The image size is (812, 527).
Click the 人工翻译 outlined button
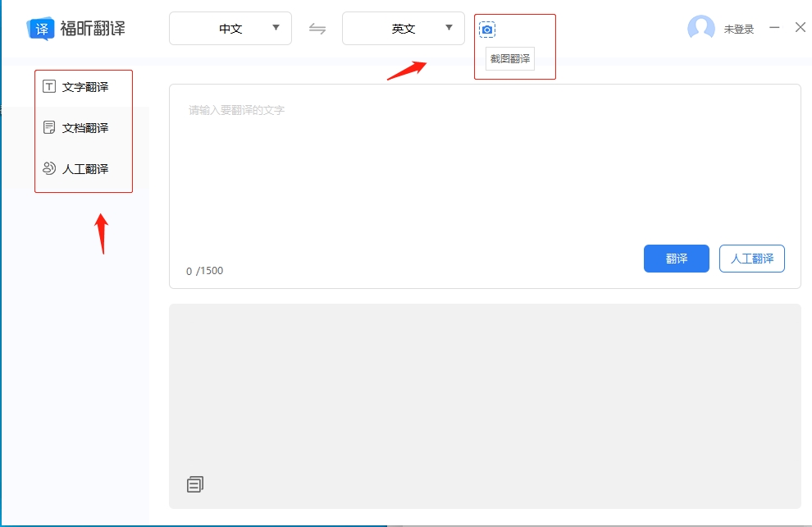tap(751, 259)
